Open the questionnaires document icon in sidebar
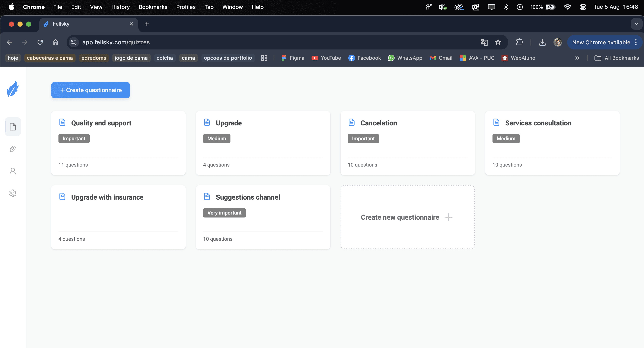644x348 pixels. pos(13,127)
